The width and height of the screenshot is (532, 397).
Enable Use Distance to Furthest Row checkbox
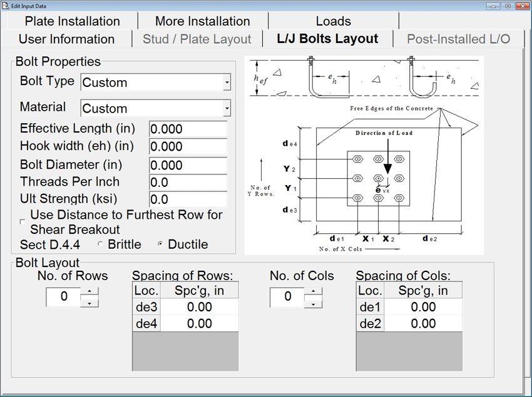23,221
